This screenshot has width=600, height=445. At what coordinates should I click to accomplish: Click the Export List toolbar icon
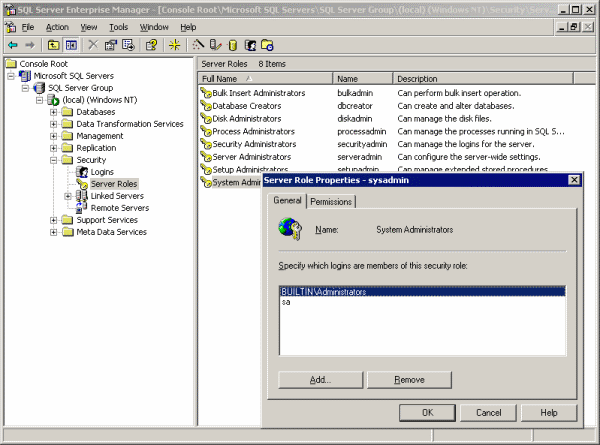click(x=128, y=45)
